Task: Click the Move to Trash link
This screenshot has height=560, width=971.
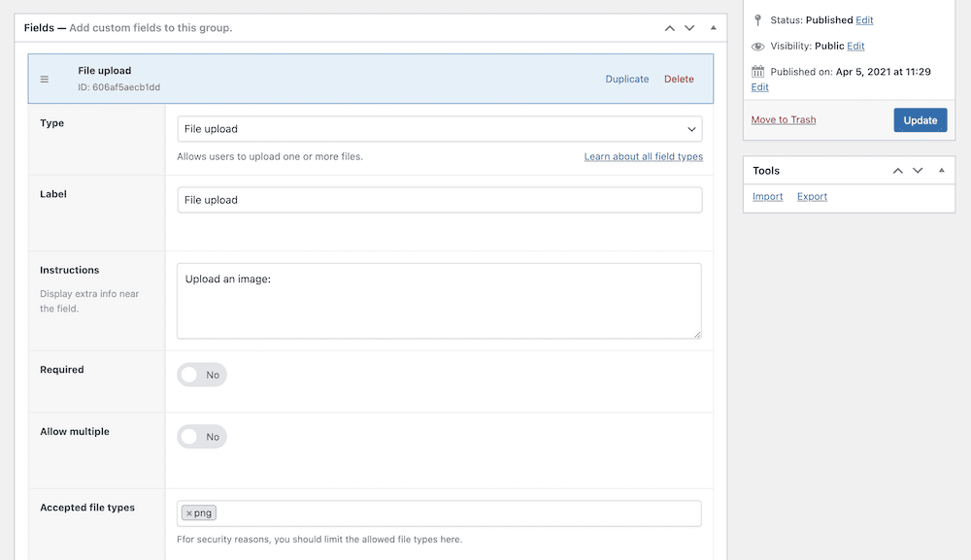Action: tap(783, 119)
